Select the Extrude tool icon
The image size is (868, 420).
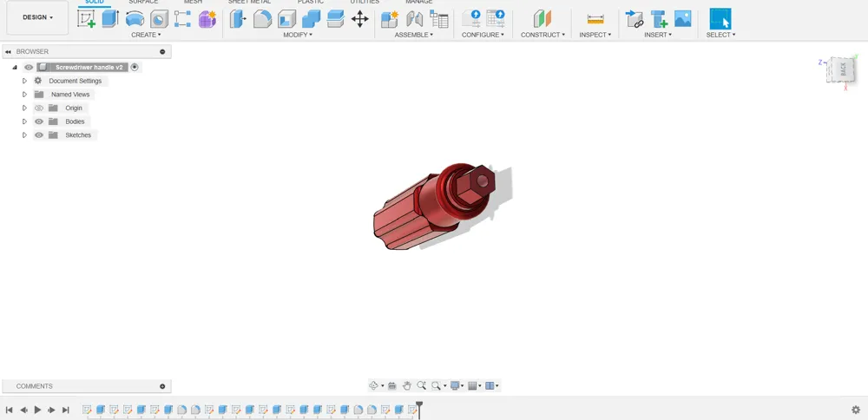coord(110,19)
